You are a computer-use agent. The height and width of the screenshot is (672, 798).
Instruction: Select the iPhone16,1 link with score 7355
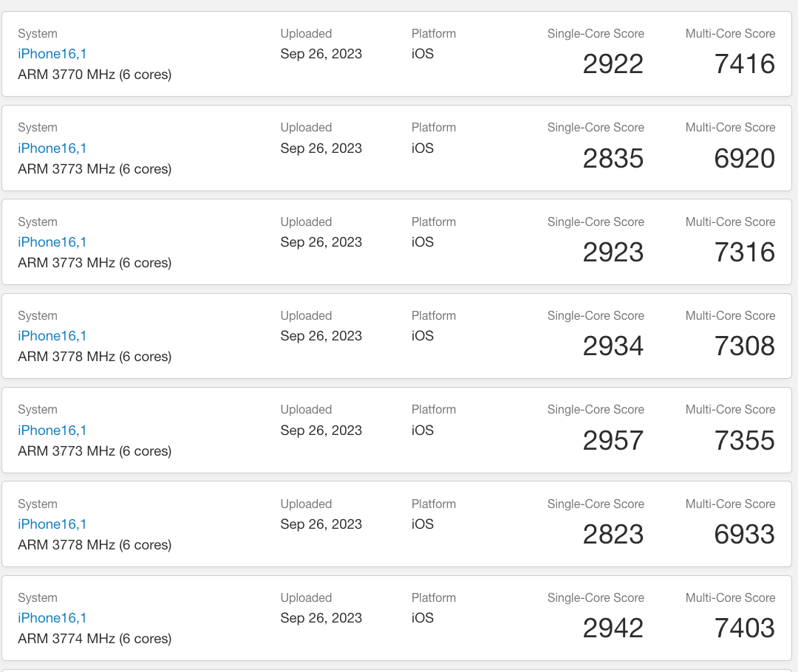(x=52, y=430)
